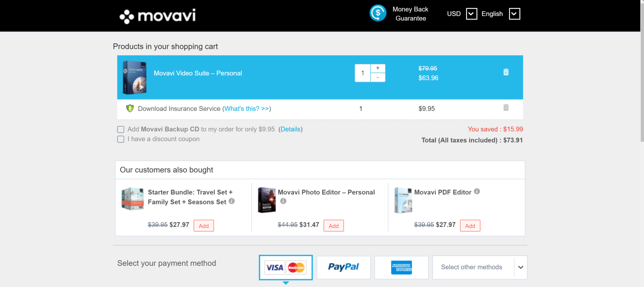Click the You saved : $15.99 text
Viewport: 644px width, 287px height.
[x=495, y=129]
